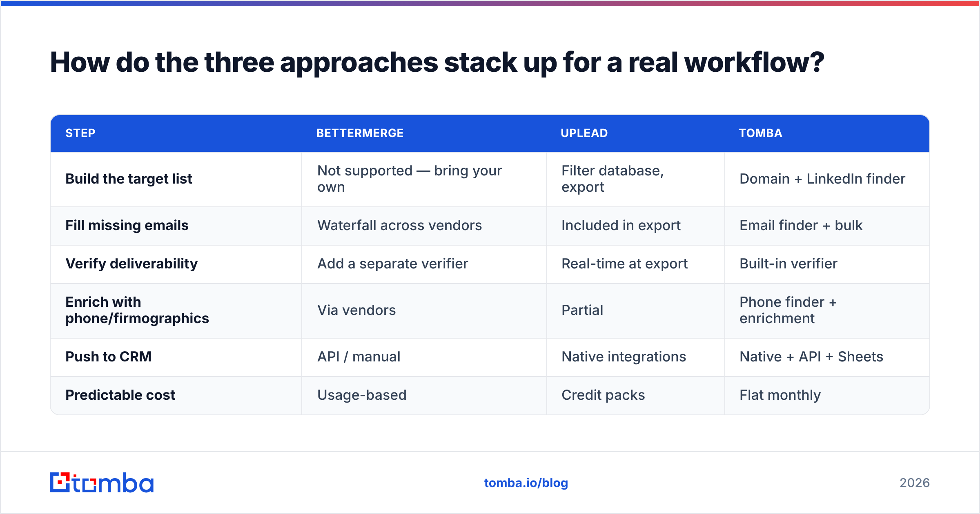This screenshot has width=980, height=514.
Task: Click the Tomba logo icon
Action: pyautogui.click(x=102, y=483)
